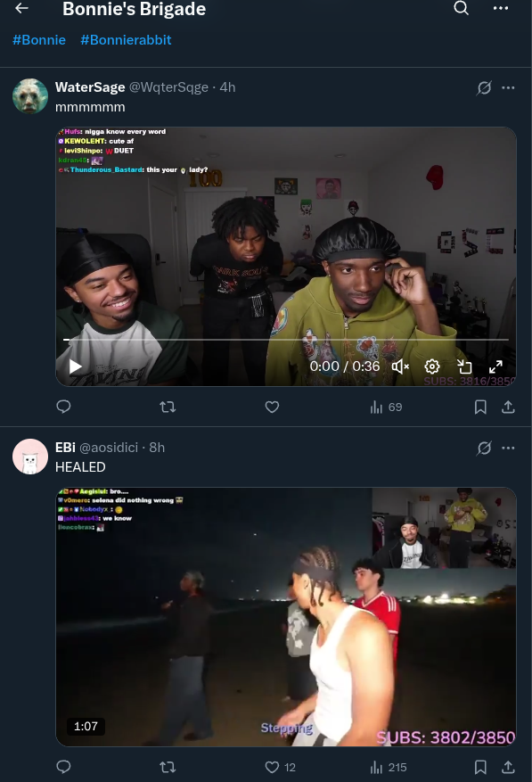Image resolution: width=532 pixels, height=782 pixels.
Task: Unmute the WaterSage video
Action: click(400, 367)
